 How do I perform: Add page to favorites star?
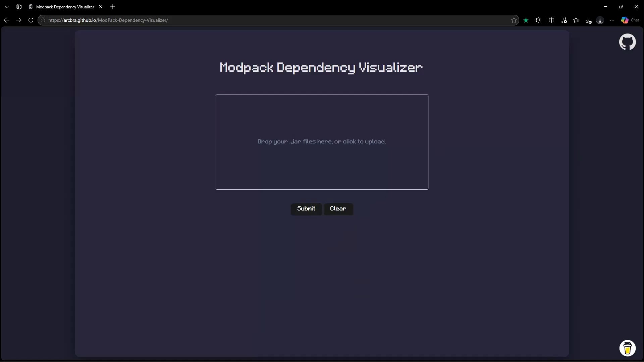(x=514, y=20)
